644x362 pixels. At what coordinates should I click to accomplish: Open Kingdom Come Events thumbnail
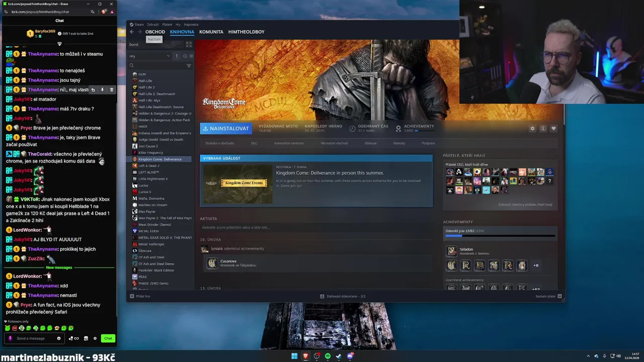[237, 184]
